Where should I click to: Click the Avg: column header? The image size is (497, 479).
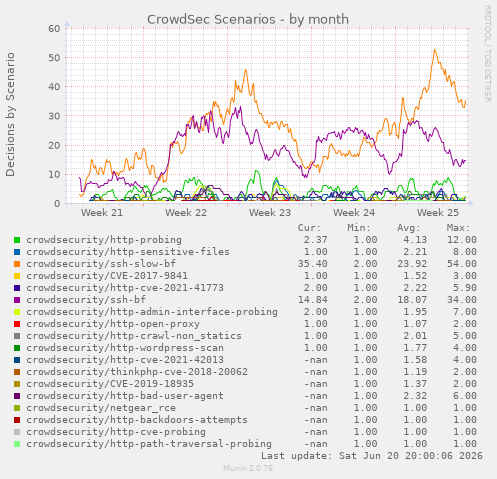tap(409, 228)
